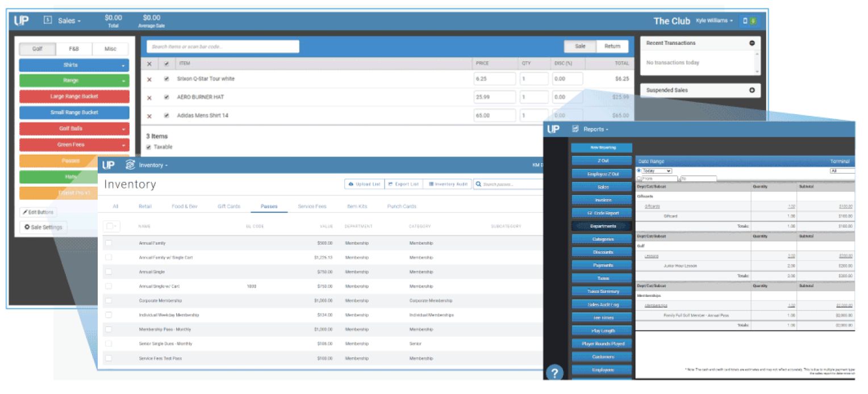
Task: Toggle the Taxable checkbox
Action: coord(149,147)
